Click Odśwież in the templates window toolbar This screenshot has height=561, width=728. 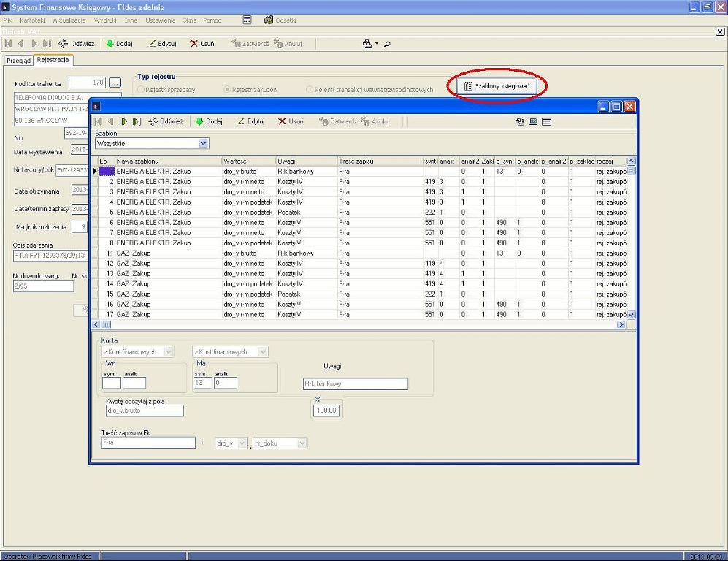click(x=166, y=121)
